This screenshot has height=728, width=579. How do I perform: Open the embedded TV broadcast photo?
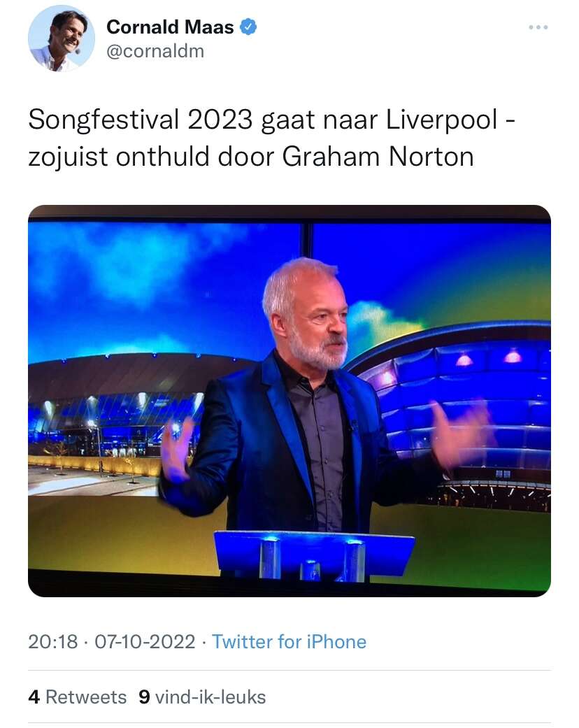[289, 400]
